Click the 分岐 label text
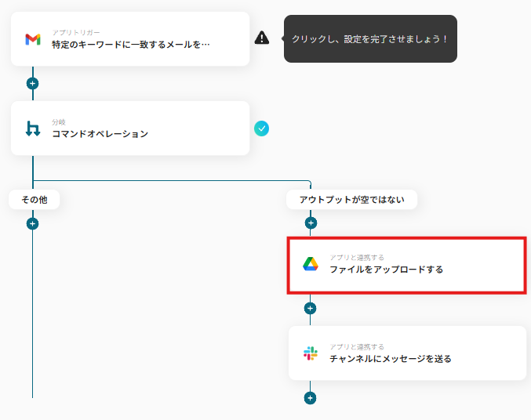Screen dimensions: 531x420 pyautogui.click(x=59, y=121)
